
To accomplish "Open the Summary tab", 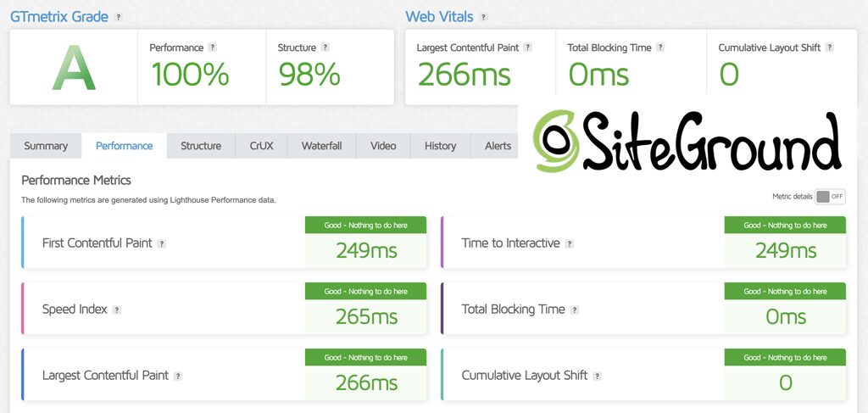I will click(x=46, y=146).
